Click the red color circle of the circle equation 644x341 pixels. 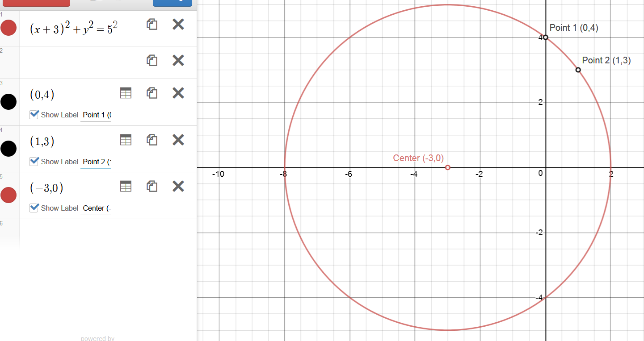pyautogui.click(x=8, y=28)
